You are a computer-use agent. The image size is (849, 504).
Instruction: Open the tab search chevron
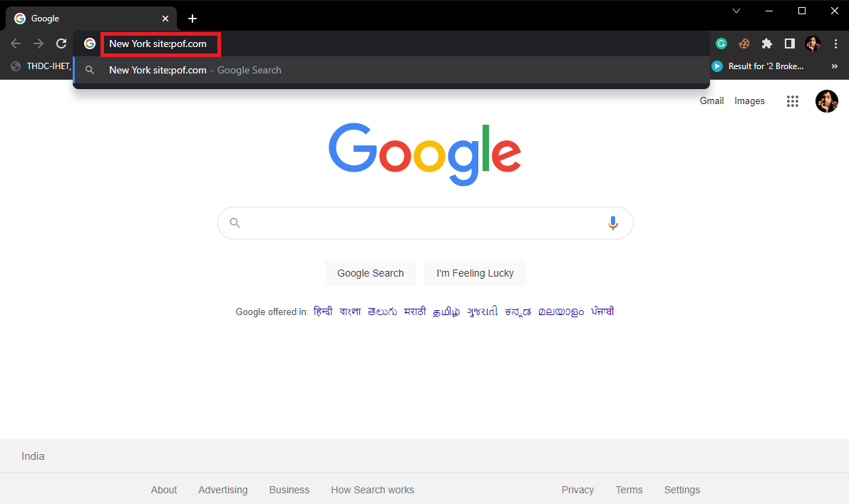coord(736,11)
